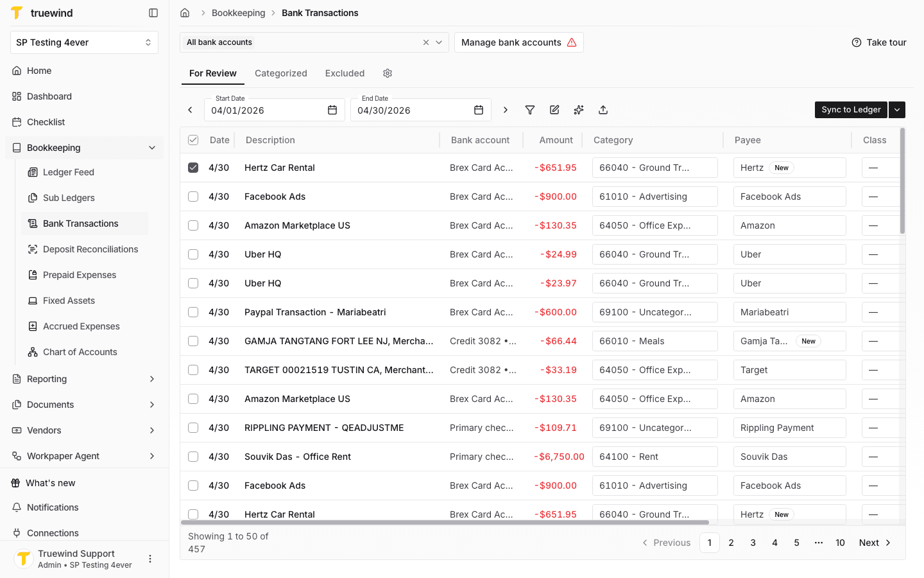Open Sub Ledgers page
924x578 pixels.
[85, 198]
